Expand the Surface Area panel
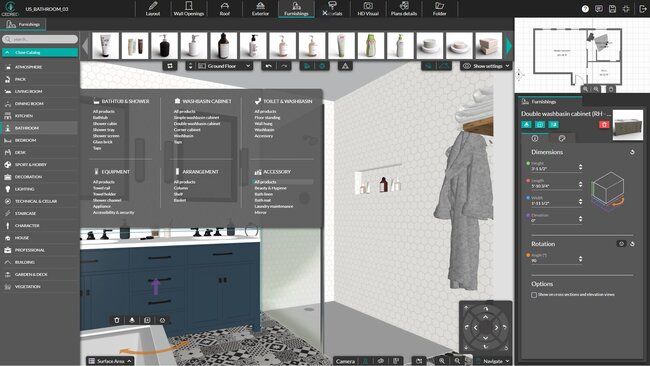650x366 pixels. click(x=110, y=361)
